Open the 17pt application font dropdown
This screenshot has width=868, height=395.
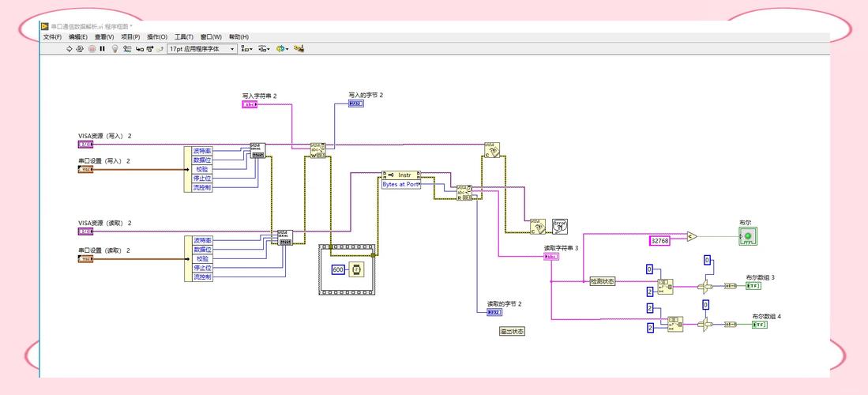click(x=202, y=49)
